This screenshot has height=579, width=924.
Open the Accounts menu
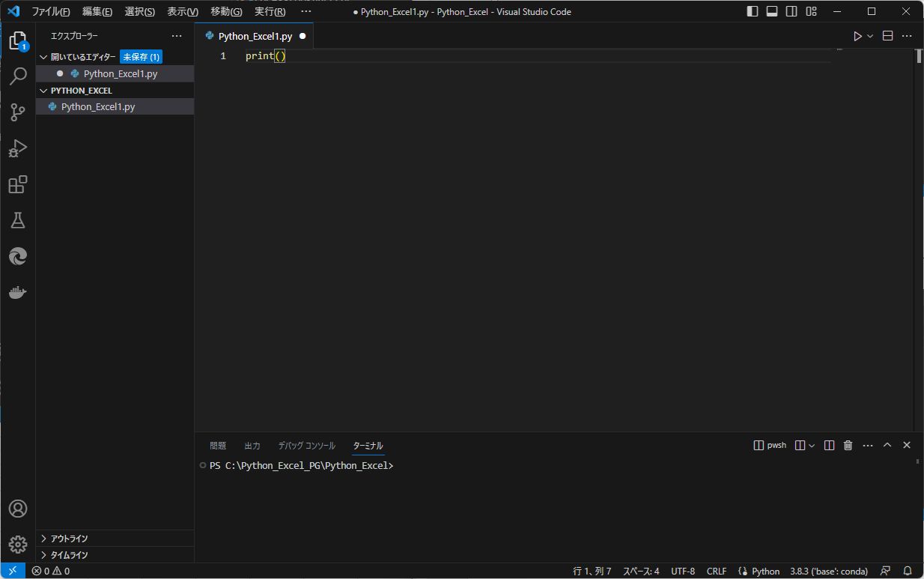(18, 509)
